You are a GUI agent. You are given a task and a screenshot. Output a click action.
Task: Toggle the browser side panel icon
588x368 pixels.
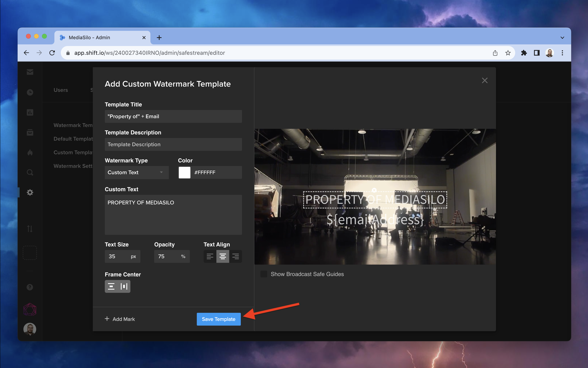point(537,53)
